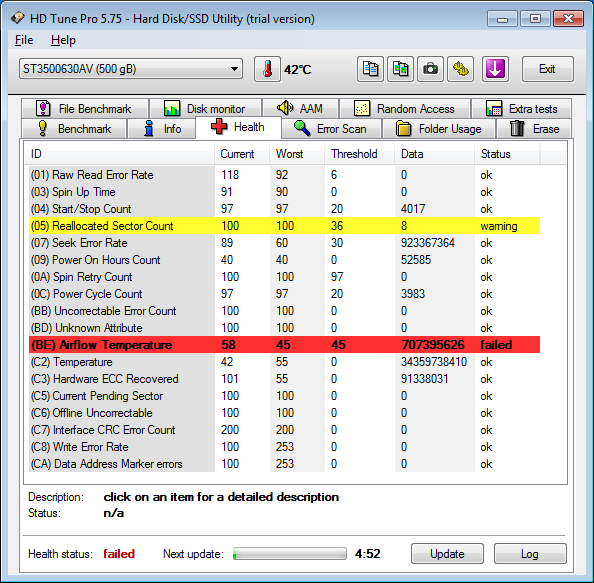Click the copy screenshot to clipboard icon
This screenshot has width=594, height=583.
coord(400,69)
